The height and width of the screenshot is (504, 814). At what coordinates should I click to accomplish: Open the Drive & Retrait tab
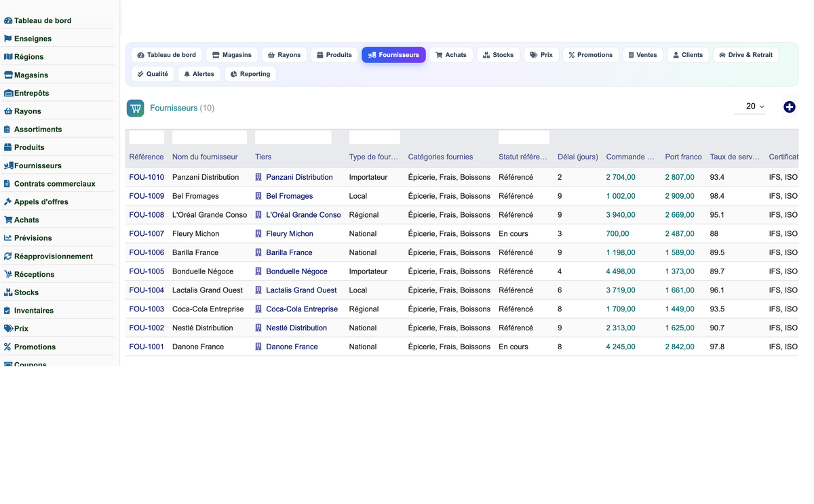[745, 55]
